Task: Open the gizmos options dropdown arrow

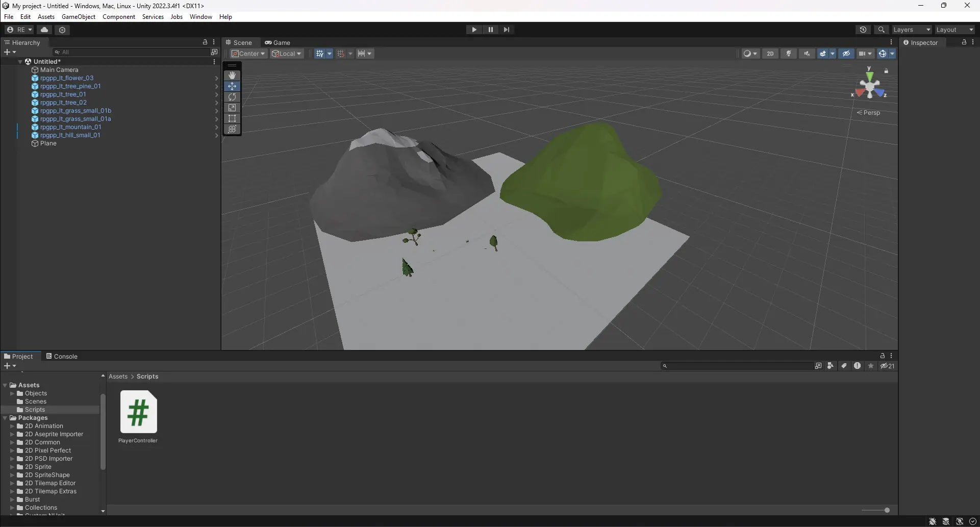Action: coord(892,54)
